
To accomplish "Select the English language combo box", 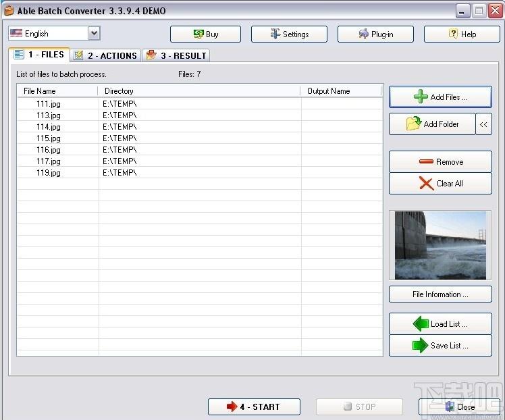I will 54,33.
